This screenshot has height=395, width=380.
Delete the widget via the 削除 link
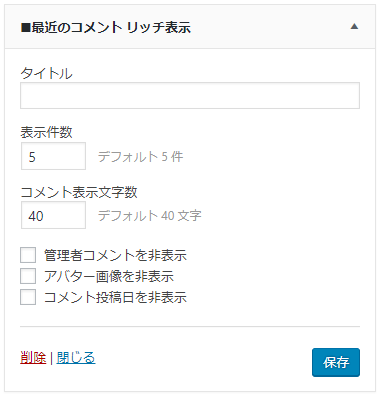[x=33, y=358]
